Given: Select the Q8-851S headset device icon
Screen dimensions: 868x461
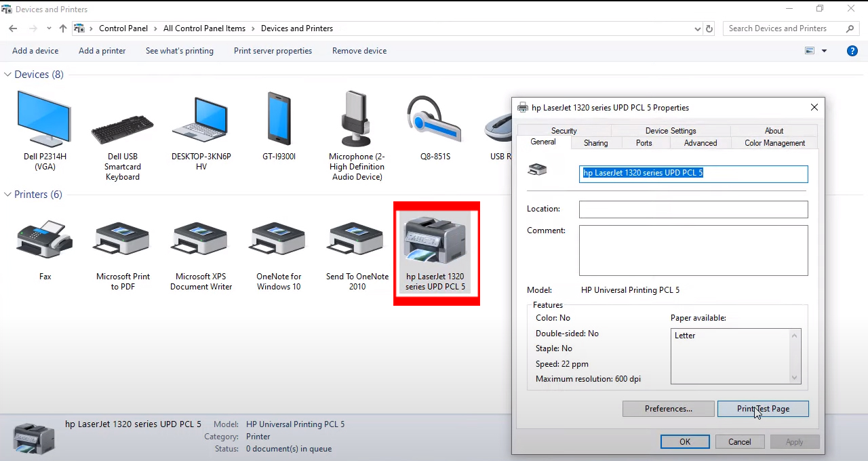Looking at the screenshot, I should coord(435,119).
